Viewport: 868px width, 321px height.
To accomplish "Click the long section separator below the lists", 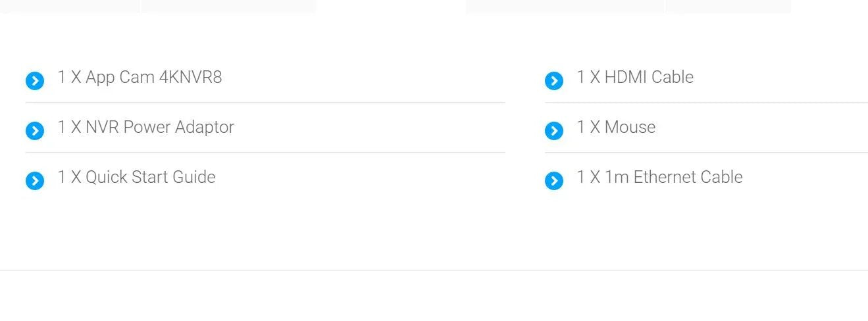I will 434,270.
